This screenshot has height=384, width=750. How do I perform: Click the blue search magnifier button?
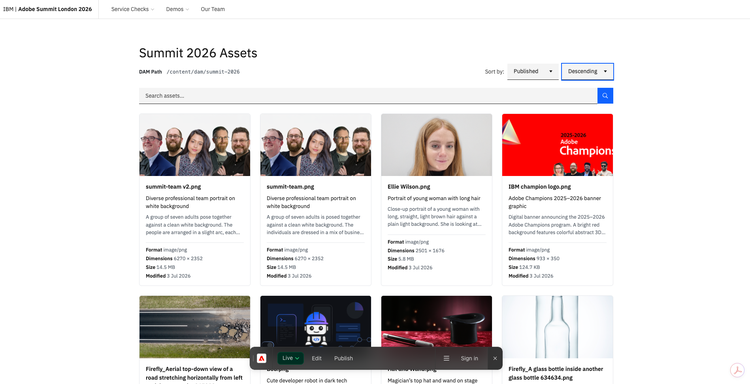pyautogui.click(x=605, y=96)
